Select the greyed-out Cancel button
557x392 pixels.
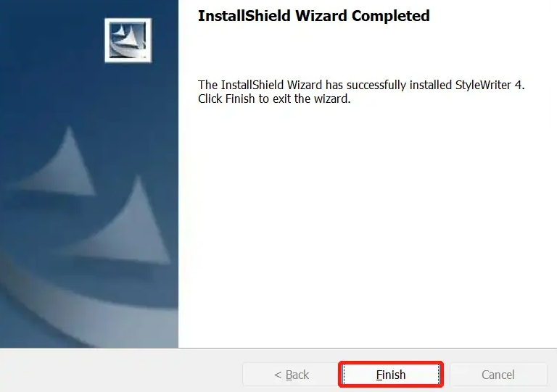point(498,375)
